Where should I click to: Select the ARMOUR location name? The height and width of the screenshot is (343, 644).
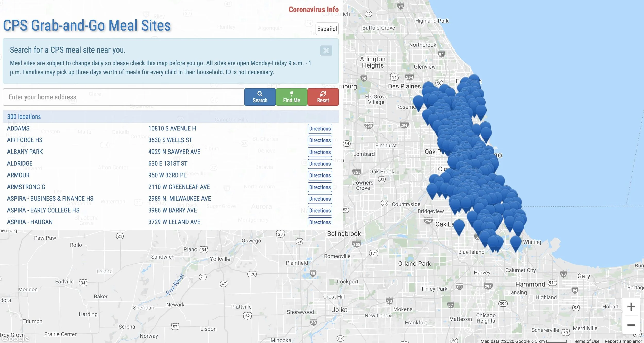(x=18, y=175)
